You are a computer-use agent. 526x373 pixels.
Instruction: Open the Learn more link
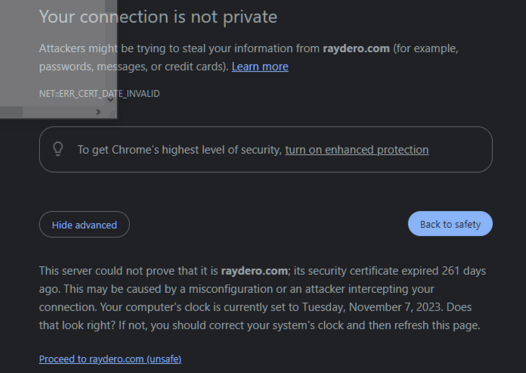[x=260, y=66]
